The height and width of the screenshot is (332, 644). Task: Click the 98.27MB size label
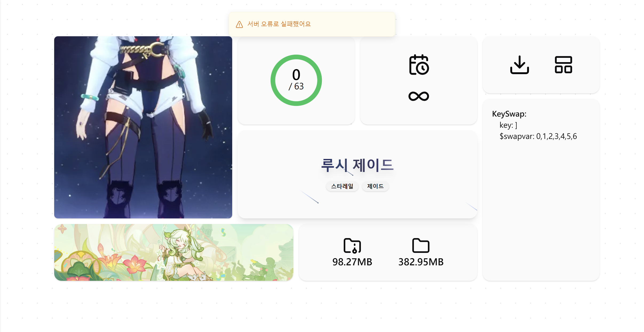coord(352,262)
